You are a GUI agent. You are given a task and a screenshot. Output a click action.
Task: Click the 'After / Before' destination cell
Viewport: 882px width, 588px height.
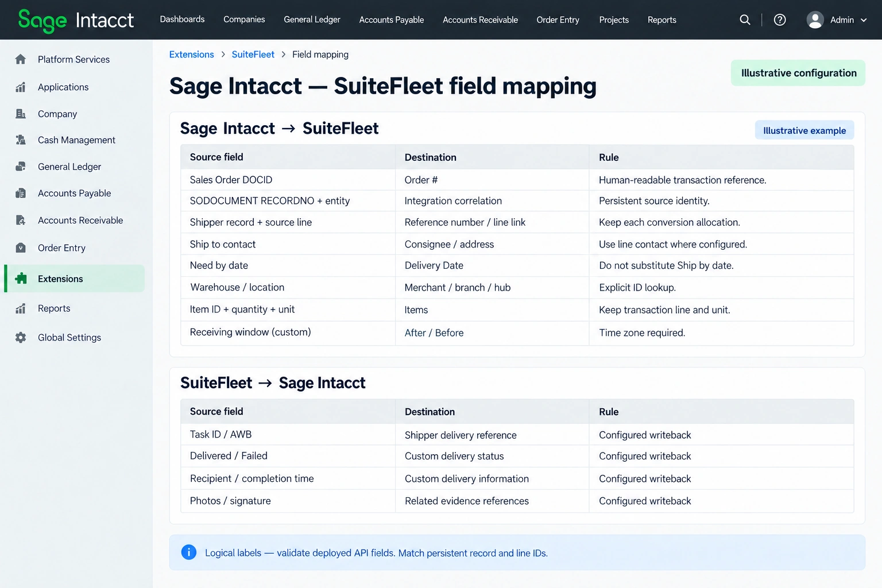click(492, 333)
